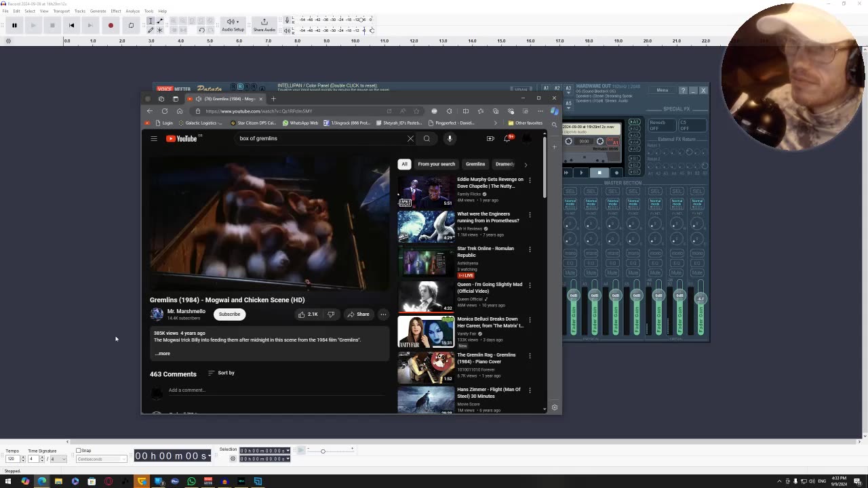
Task: Click YouTube logo home link
Action: pyautogui.click(x=182, y=138)
